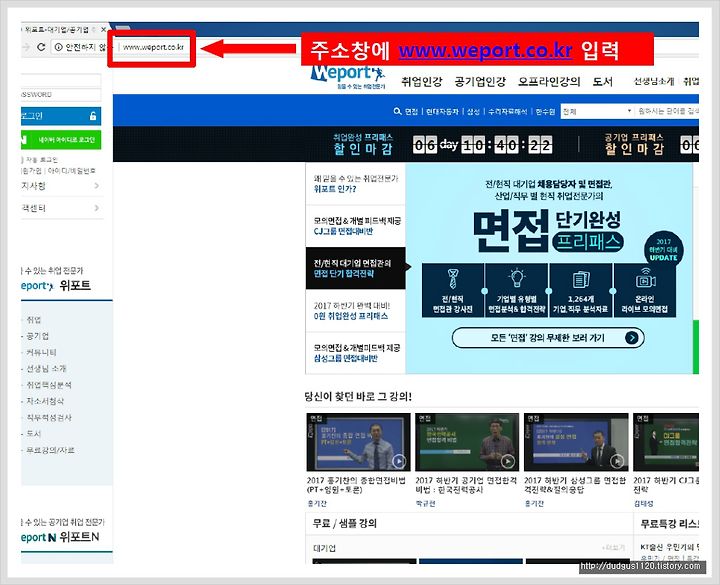Click the 커뮤니티 sidebar category

click(41, 352)
